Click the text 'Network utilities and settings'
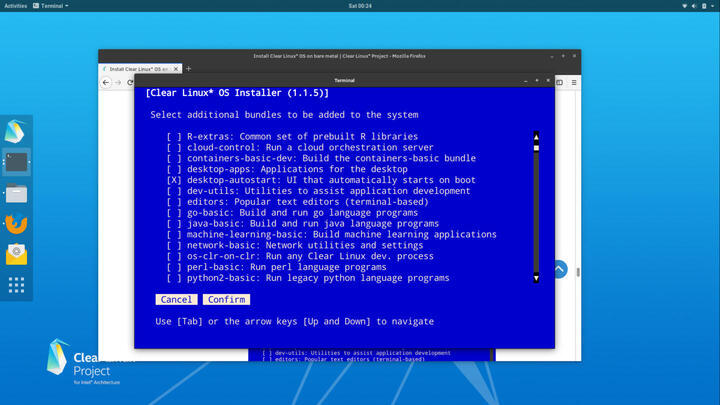This screenshot has height=405, width=720. click(344, 245)
